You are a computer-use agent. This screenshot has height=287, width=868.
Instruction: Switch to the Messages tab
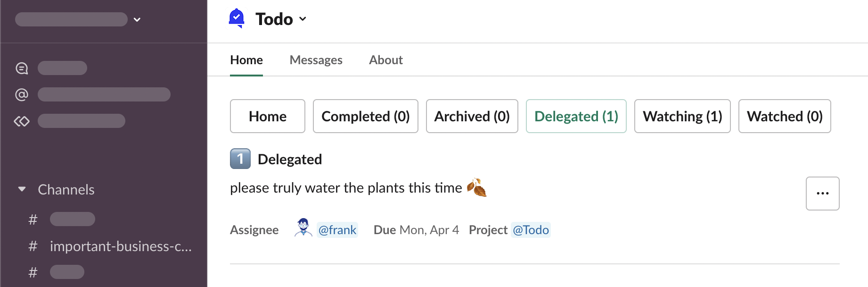(x=316, y=60)
